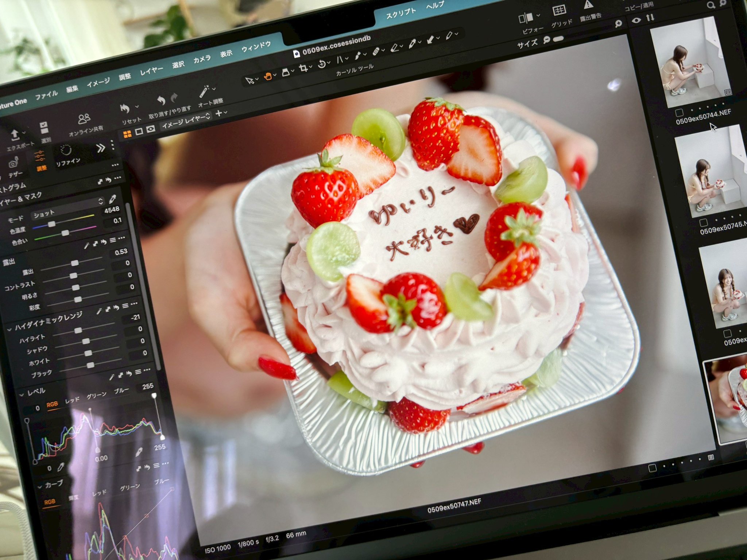Switch to multi-view grid viewer icon

(127, 134)
